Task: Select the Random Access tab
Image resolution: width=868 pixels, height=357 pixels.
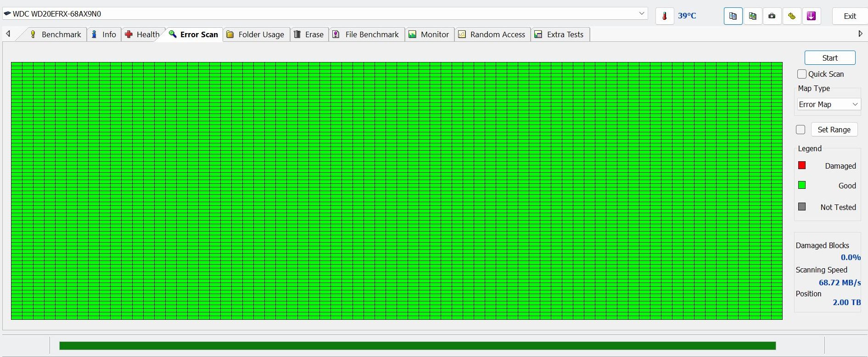Action: (492, 34)
